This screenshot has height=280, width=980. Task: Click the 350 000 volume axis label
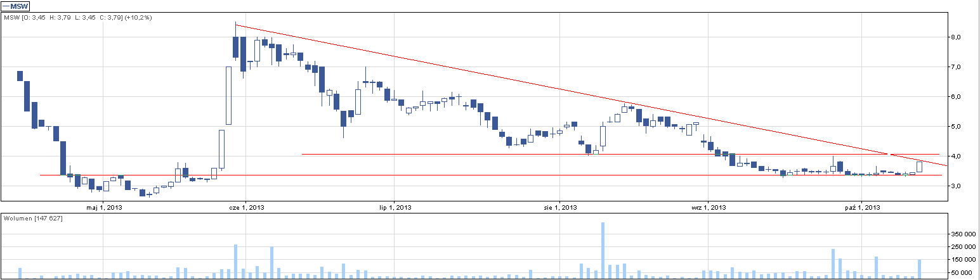pyautogui.click(x=963, y=234)
